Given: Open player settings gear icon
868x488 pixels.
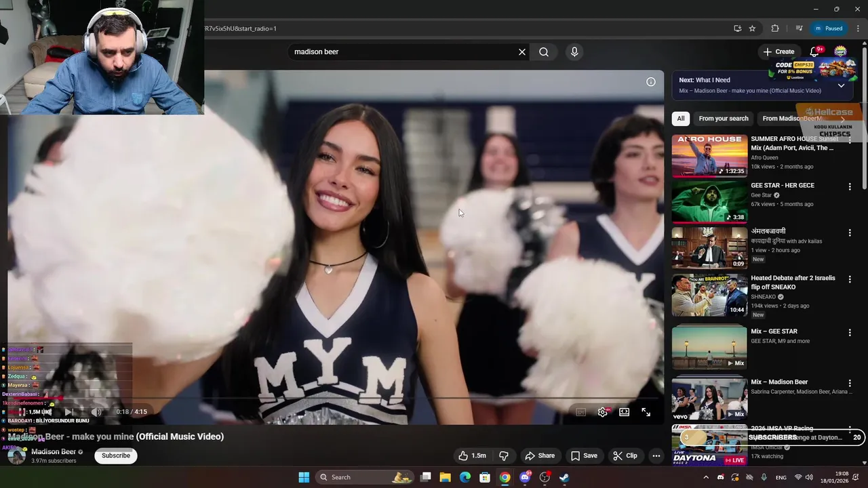Looking at the screenshot, I should click(602, 411).
